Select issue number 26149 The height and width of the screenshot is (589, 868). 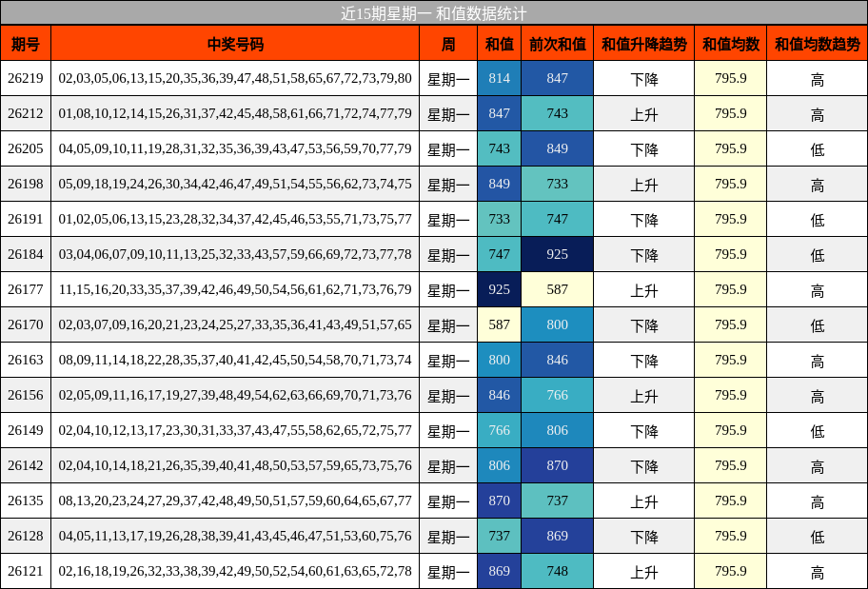pyautogui.click(x=26, y=431)
